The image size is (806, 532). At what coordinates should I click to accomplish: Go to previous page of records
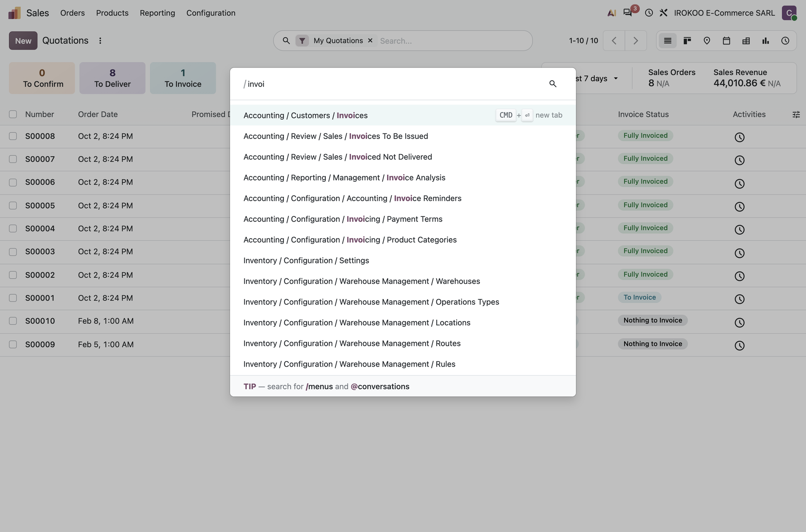614,41
